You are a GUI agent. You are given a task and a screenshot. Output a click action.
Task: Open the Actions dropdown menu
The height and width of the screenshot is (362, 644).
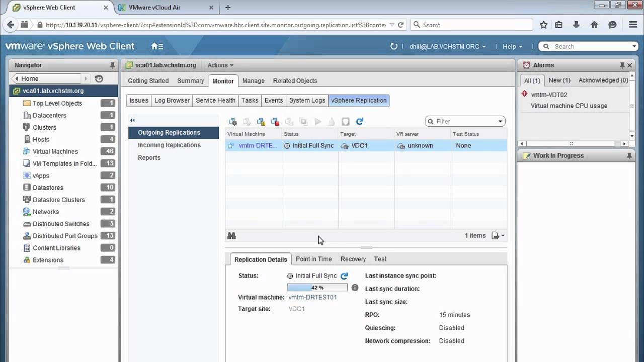[220, 65]
